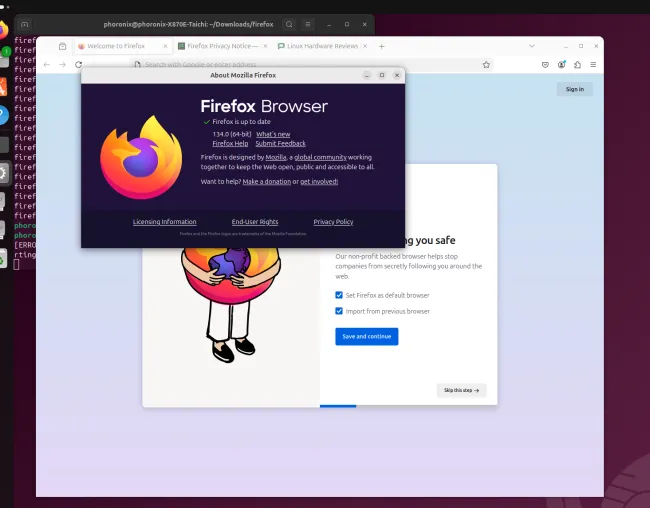Open Firefox View from the tab bar

click(62, 46)
